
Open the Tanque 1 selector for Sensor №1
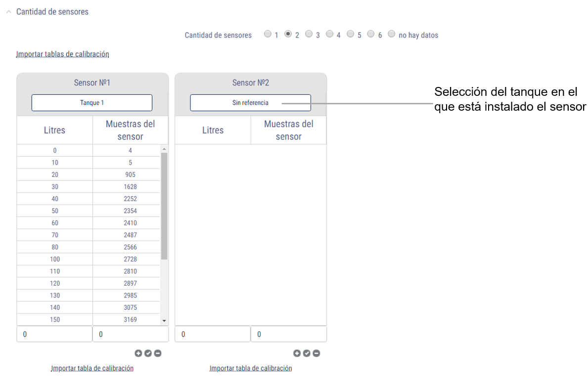pyautogui.click(x=92, y=103)
